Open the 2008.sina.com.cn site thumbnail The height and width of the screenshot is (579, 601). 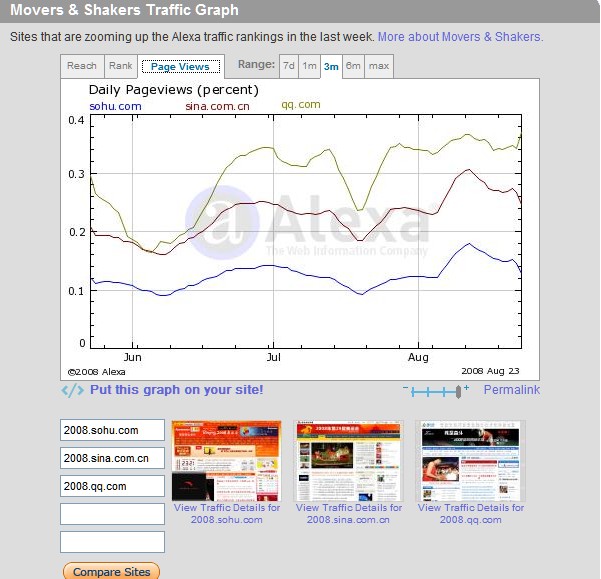(348, 461)
